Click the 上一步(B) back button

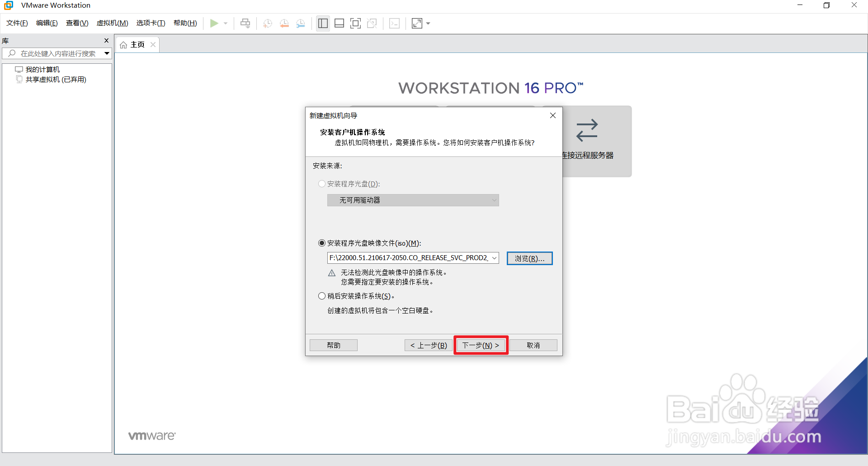[429, 345]
